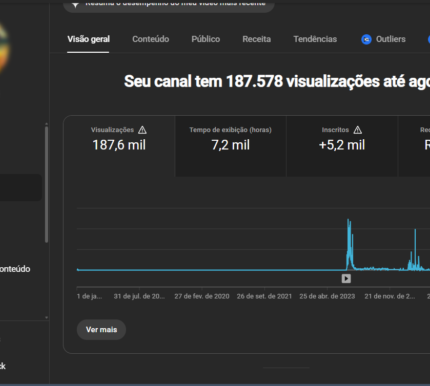Click the chart date 25 de abr. de 2023
This screenshot has width=430, height=386.
point(327,296)
